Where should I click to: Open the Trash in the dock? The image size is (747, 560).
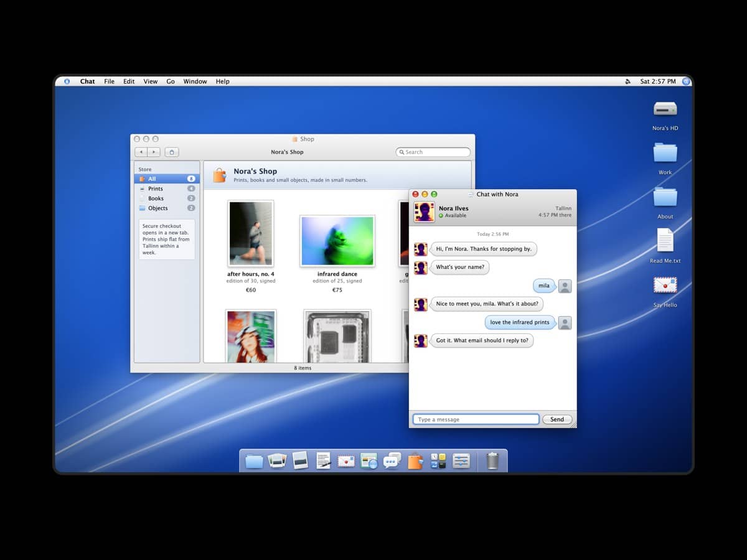pos(492,461)
